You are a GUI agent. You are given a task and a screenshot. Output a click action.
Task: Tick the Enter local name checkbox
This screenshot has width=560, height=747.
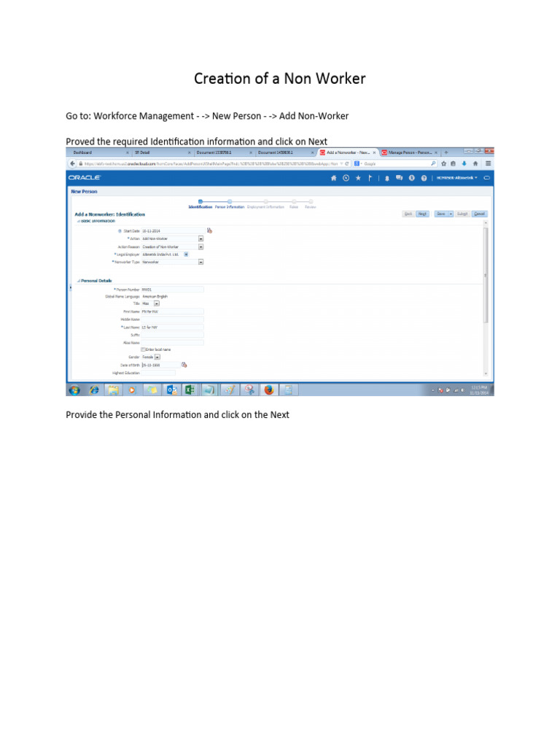[x=143, y=349]
